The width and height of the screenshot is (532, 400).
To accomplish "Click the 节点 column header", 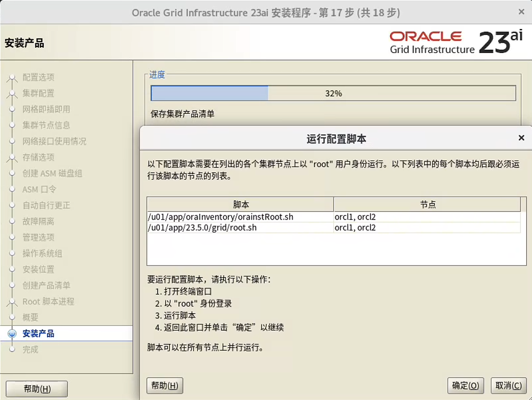I will (428, 204).
